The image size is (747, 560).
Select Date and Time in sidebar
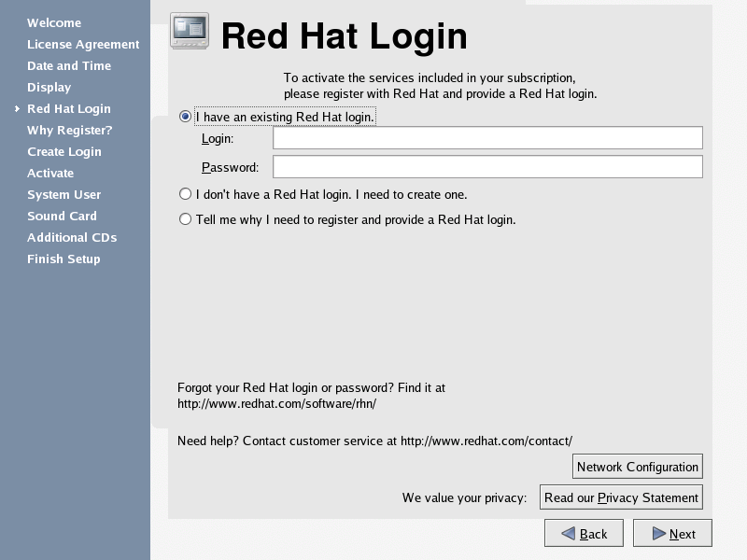[69, 66]
